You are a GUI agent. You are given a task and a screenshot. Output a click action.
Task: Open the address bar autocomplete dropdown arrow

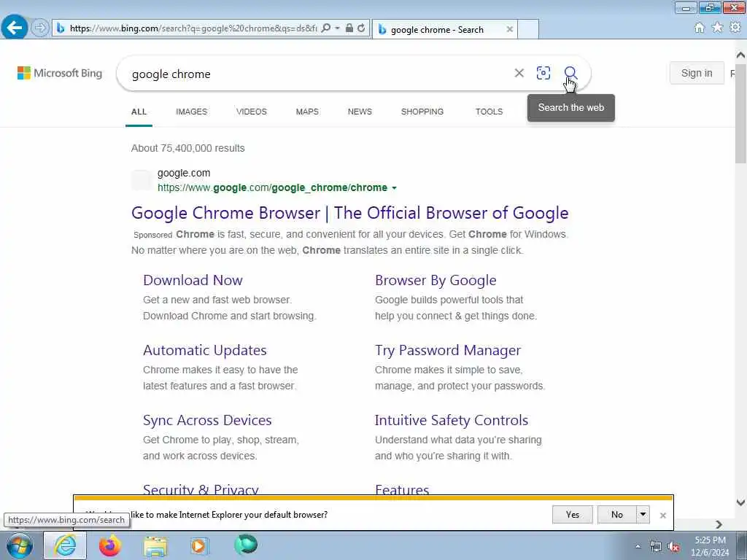click(x=337, y=28)
